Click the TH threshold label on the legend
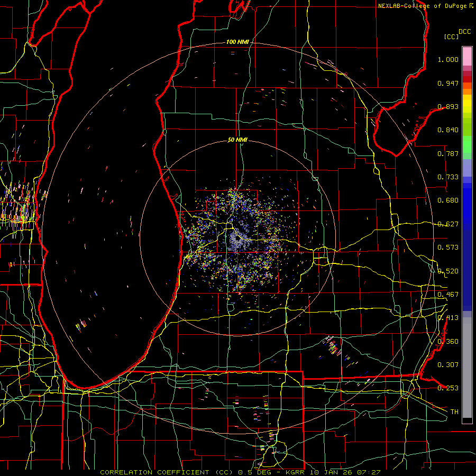The height and width of the screenshot is (476, 476). pyautogui.click(x=454, y=412)
